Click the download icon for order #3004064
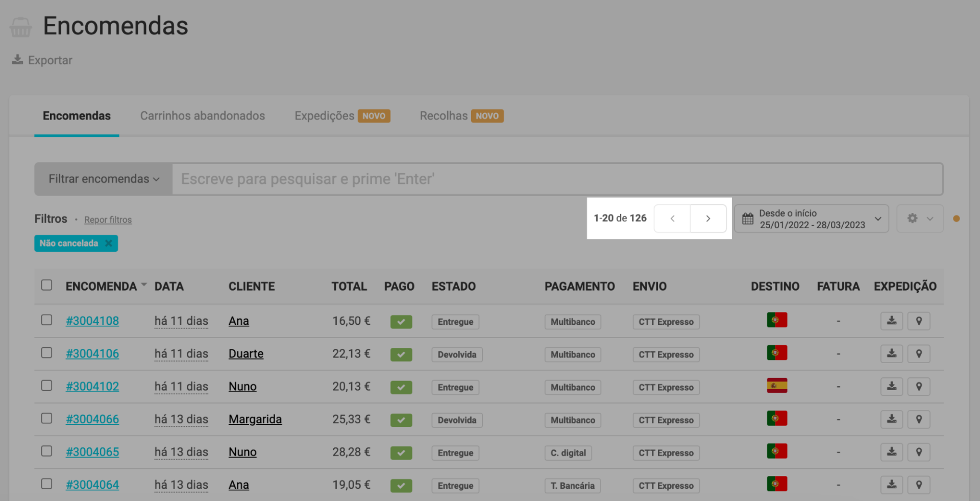The width and height of the screenshot is (980, 501). click(x=891, y=485)
